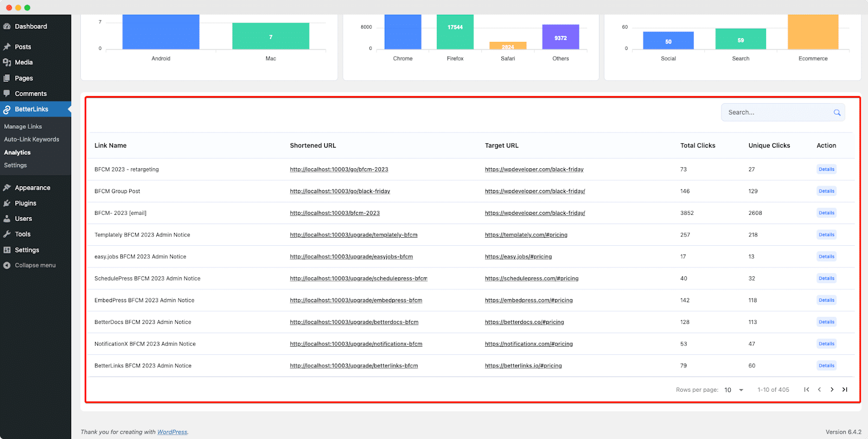
Task: Click the '1-10 of 405' pagination text
Action: pyautogui.click(x=773, y=390)
